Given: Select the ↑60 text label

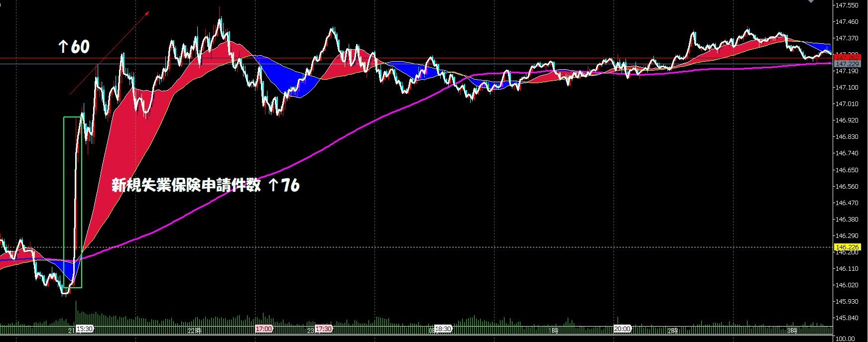Looking at the screenshot, I should click(x=74, y=47).
